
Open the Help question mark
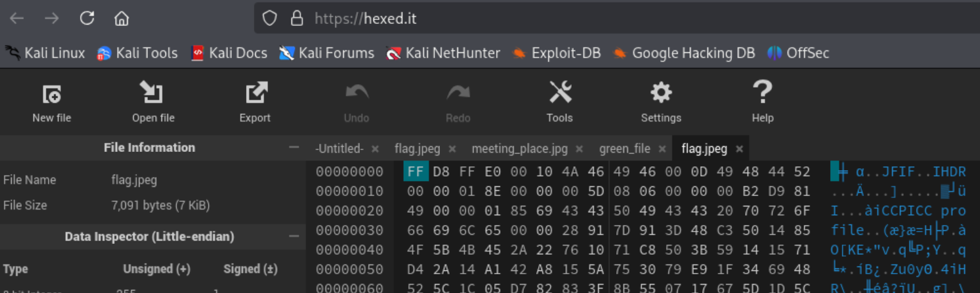[762, 103]
